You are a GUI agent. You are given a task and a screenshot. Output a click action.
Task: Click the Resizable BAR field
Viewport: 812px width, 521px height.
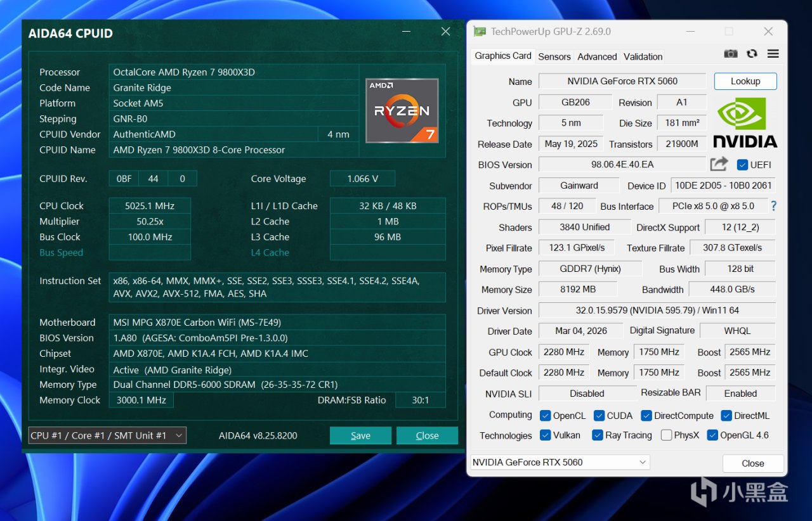point(741,394)
